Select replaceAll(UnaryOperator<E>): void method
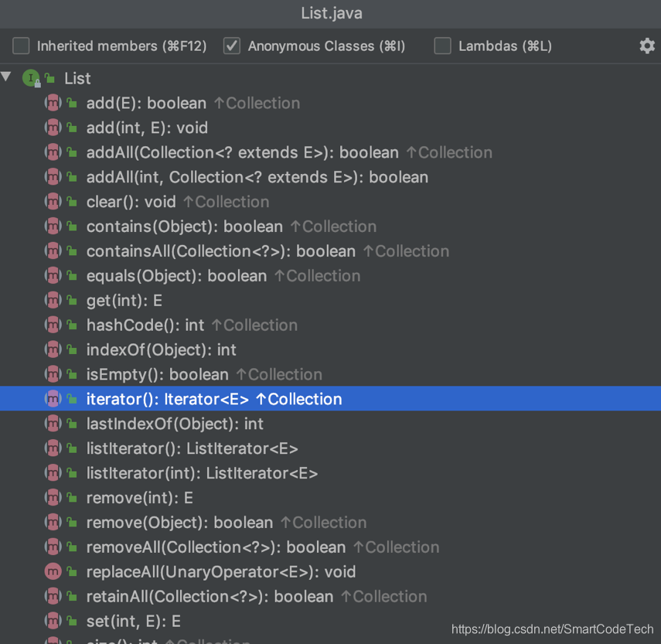The height and width of the screenshot is (644, 661). [x=221, y=571]
